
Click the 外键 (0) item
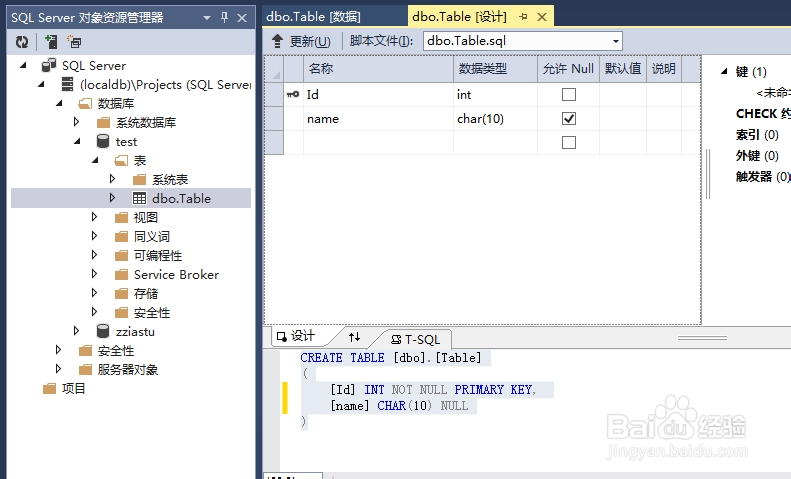click(757, 156)
